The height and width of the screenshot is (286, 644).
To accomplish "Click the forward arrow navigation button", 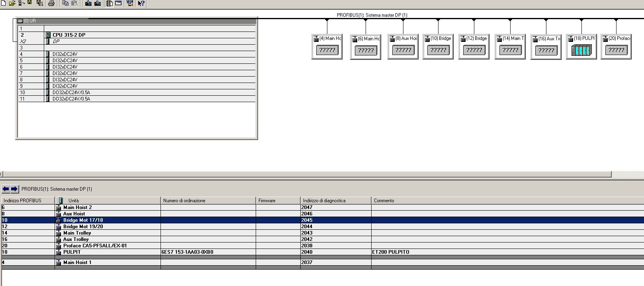I will 14,189.
